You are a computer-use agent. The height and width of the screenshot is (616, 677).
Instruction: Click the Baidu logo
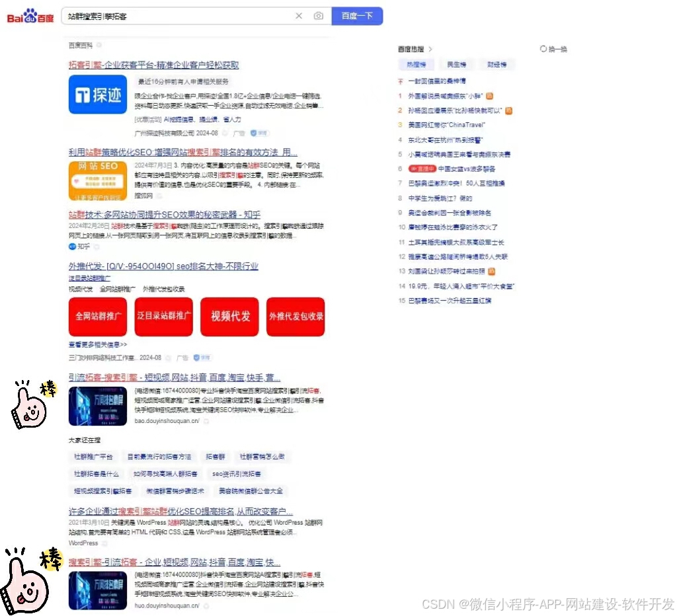30,16
